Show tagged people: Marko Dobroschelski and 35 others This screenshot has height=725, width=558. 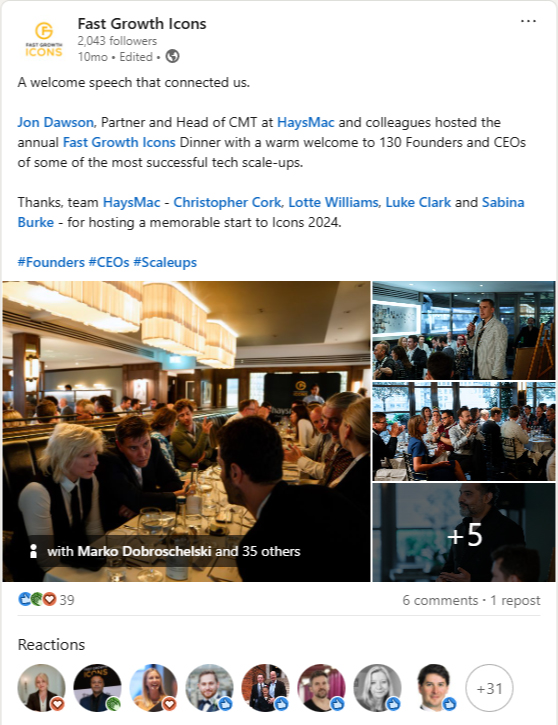[x=174, y=551]
